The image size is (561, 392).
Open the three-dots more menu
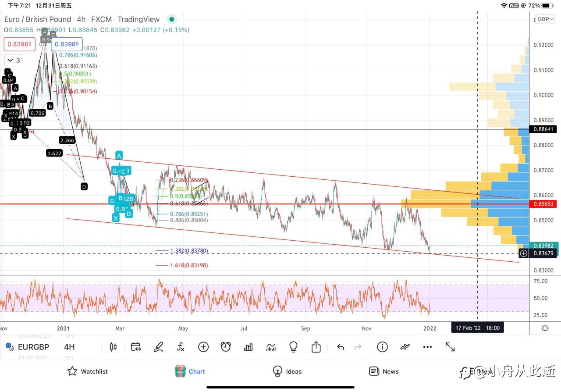427,347
